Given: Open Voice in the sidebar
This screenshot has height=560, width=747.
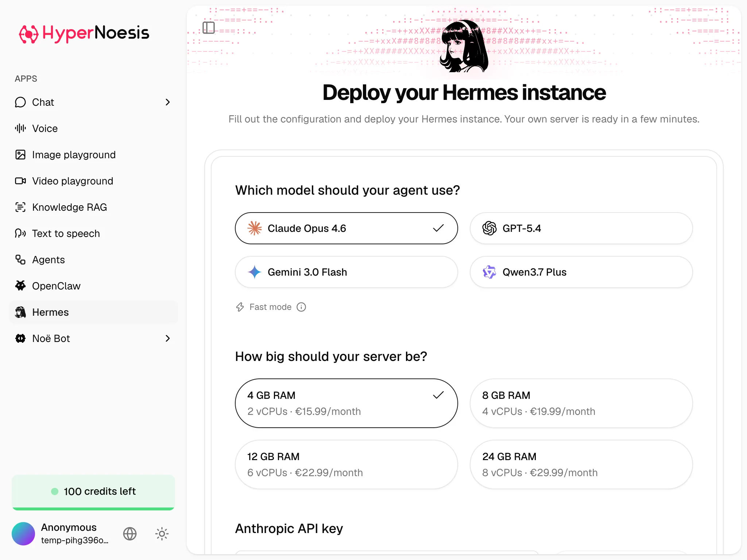Looking at the screenshot, I should (93, 128).
